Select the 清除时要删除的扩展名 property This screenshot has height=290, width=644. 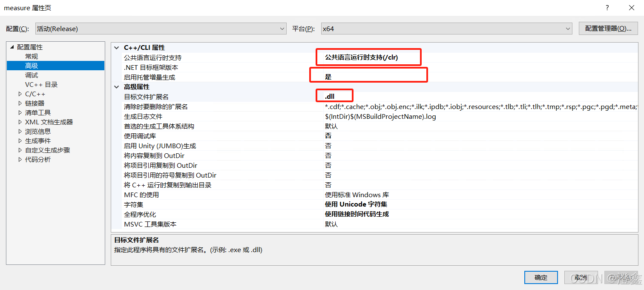tap(155, 106)
